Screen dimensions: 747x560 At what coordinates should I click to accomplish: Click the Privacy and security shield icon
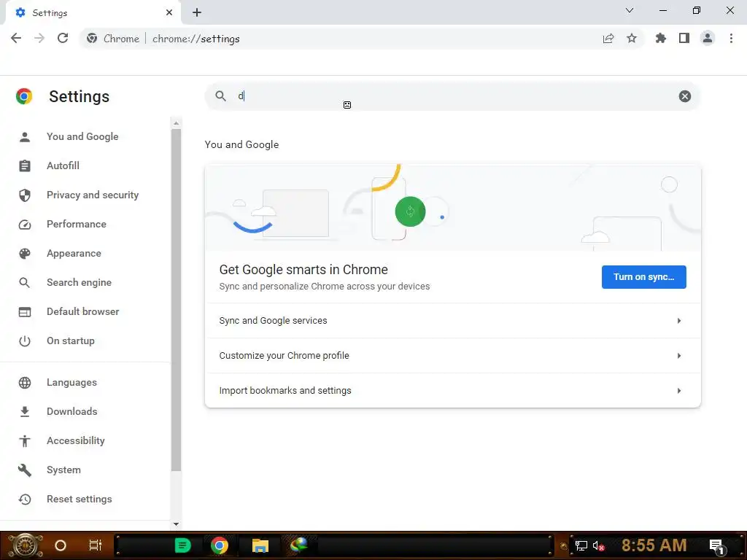25,195
